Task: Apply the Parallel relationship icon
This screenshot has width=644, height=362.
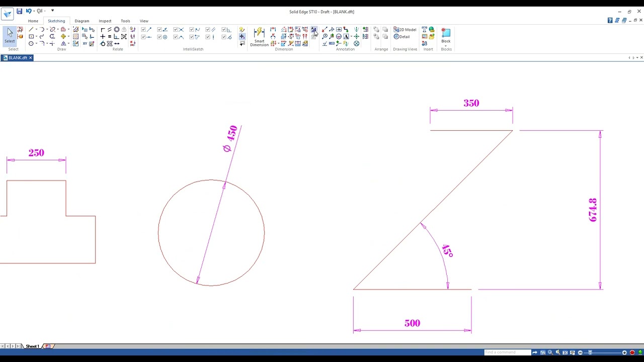Action: [x=110, y=29]
